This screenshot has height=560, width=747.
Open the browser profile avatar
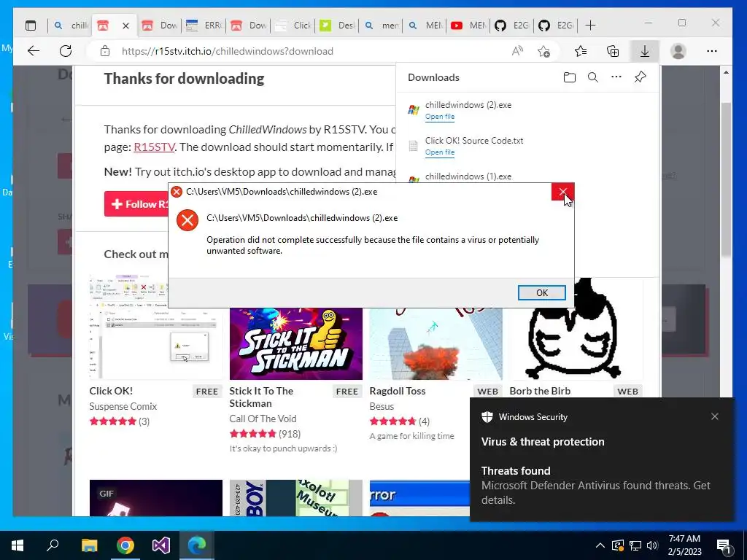pos(678,51)
